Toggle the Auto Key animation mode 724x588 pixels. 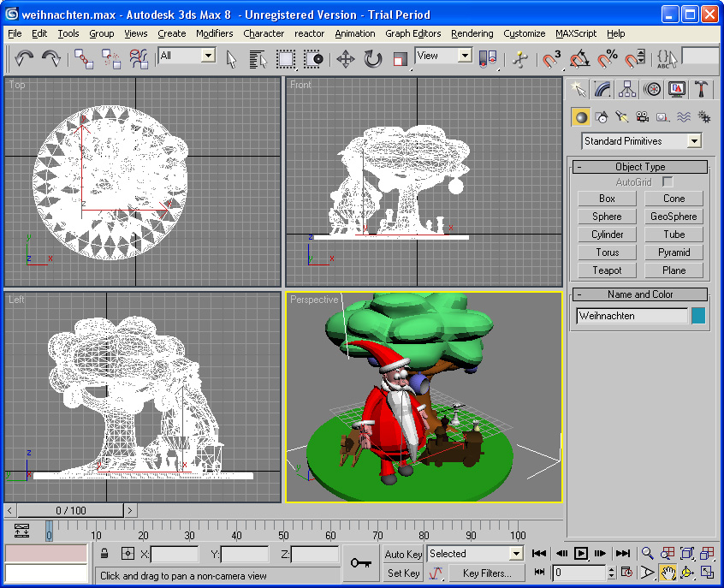click(x=403, y=554)
